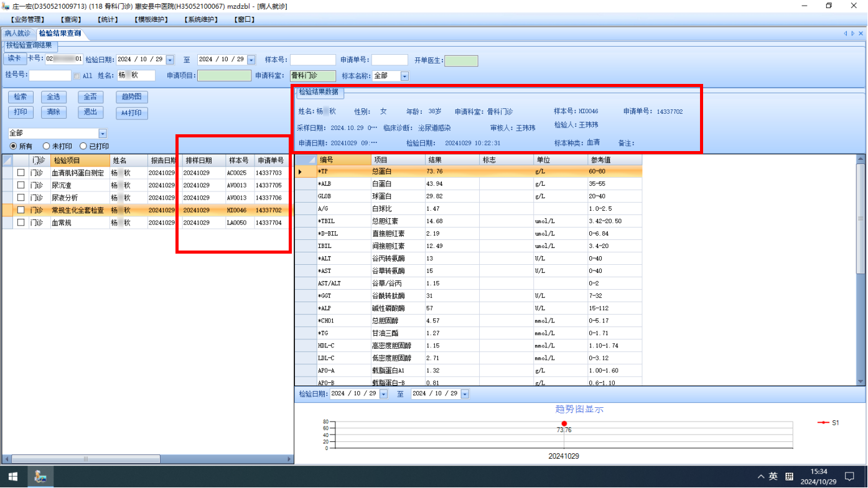Click the 清除 button

click(54, 113)
